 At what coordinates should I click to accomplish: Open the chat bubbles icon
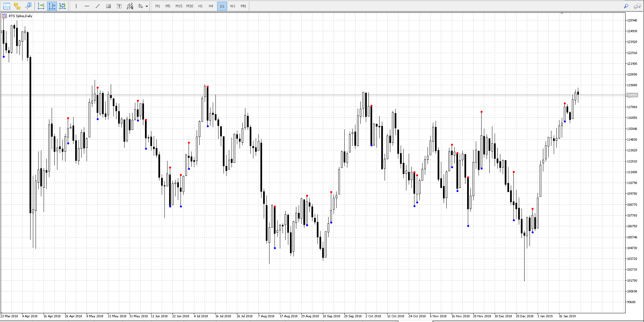637,6
